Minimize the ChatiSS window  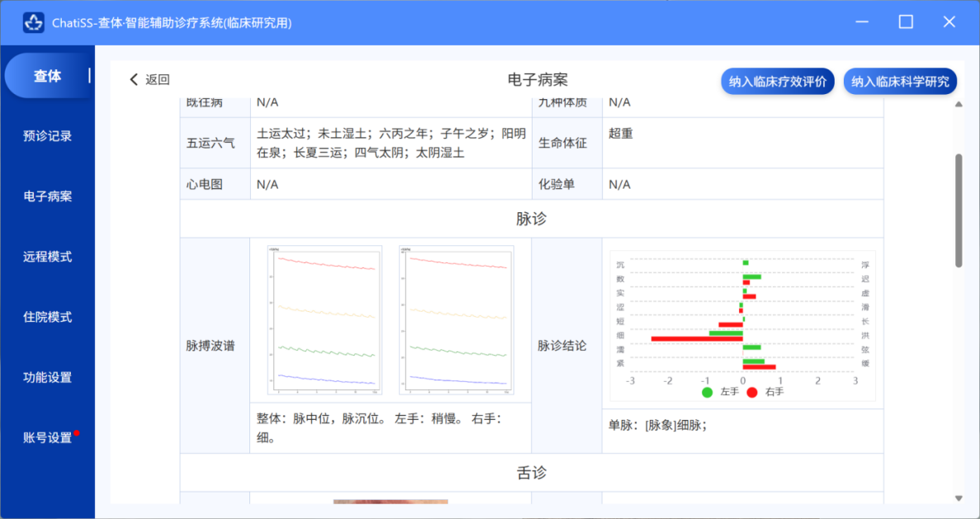coord(863,21)
